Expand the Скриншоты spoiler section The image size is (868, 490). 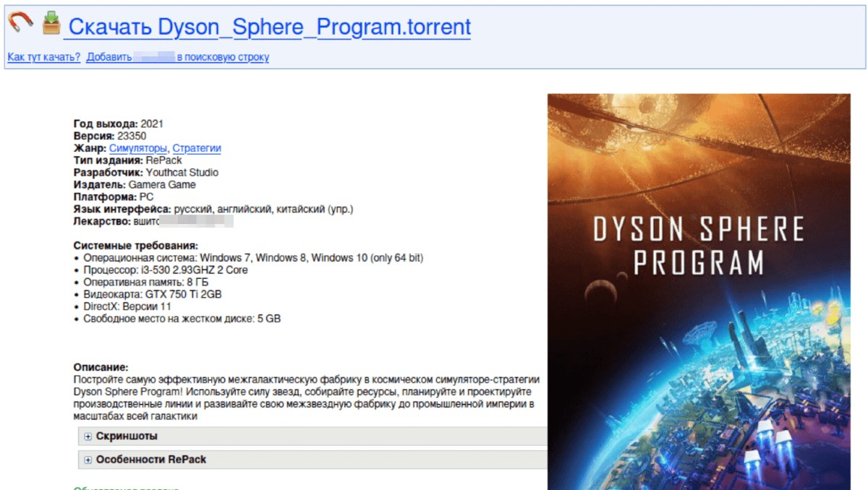click(311, 437)
